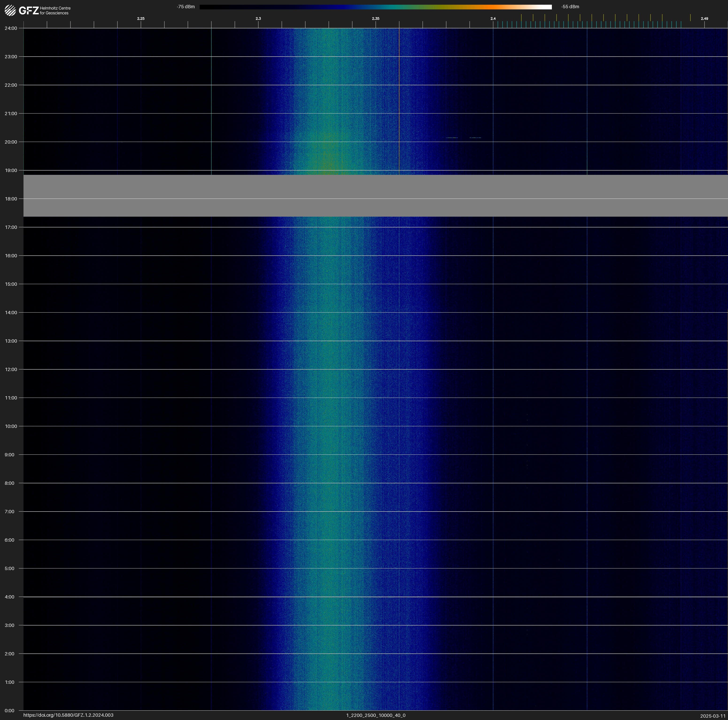Click the 24:00 time axis label
Viewport: 728px width, 720px height.
11,28
